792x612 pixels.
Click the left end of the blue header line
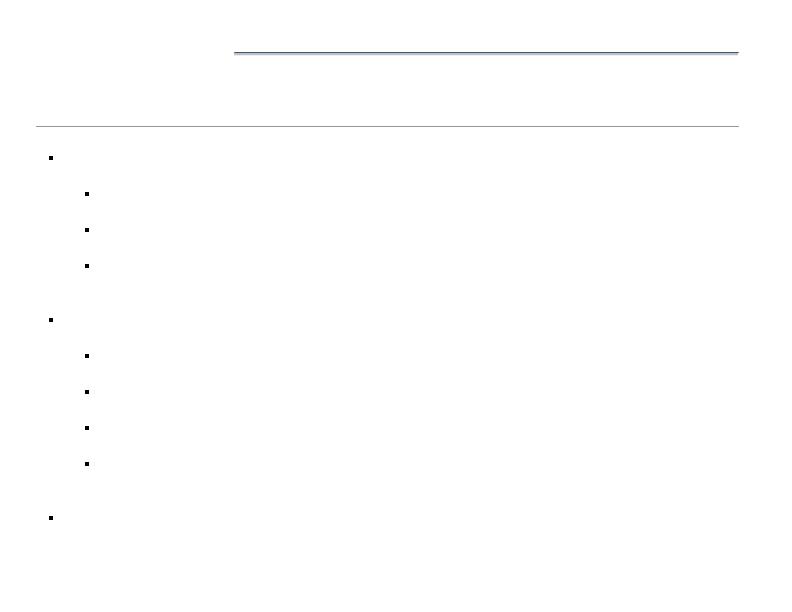coord(237,53)
